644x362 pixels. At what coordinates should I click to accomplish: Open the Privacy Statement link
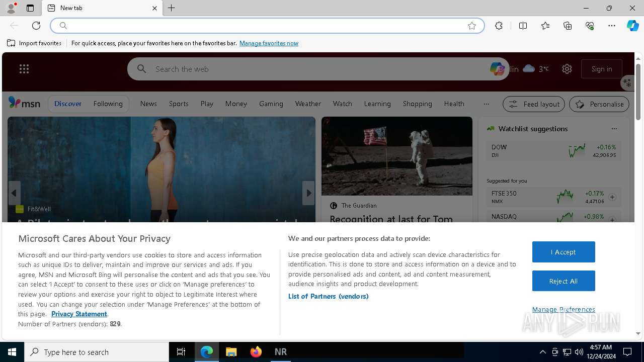79,314
